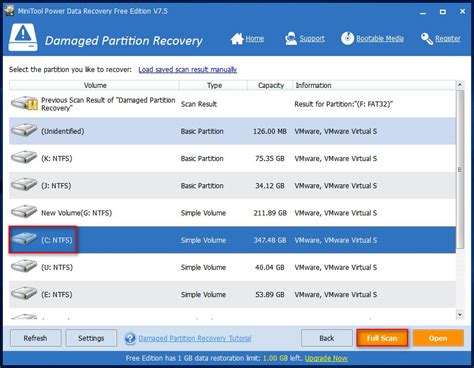
Task: Click the scrollbar down arrow
Action: tap(460, 315)
